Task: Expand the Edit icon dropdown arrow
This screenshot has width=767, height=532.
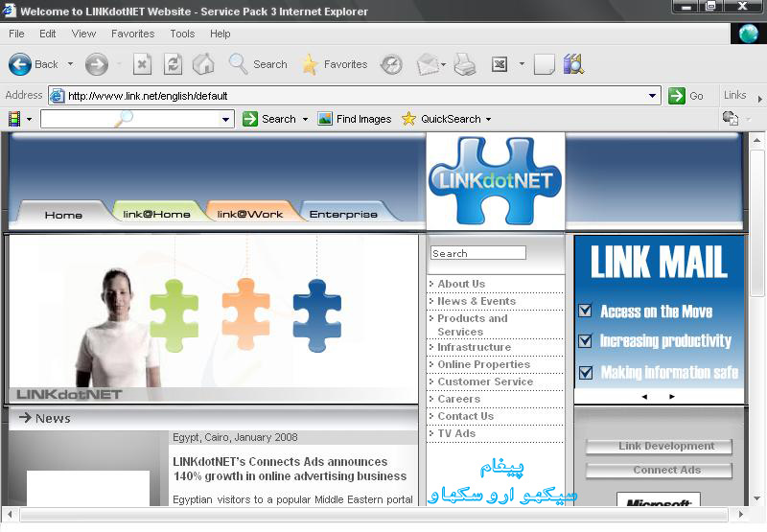Action: click(522, 64)
